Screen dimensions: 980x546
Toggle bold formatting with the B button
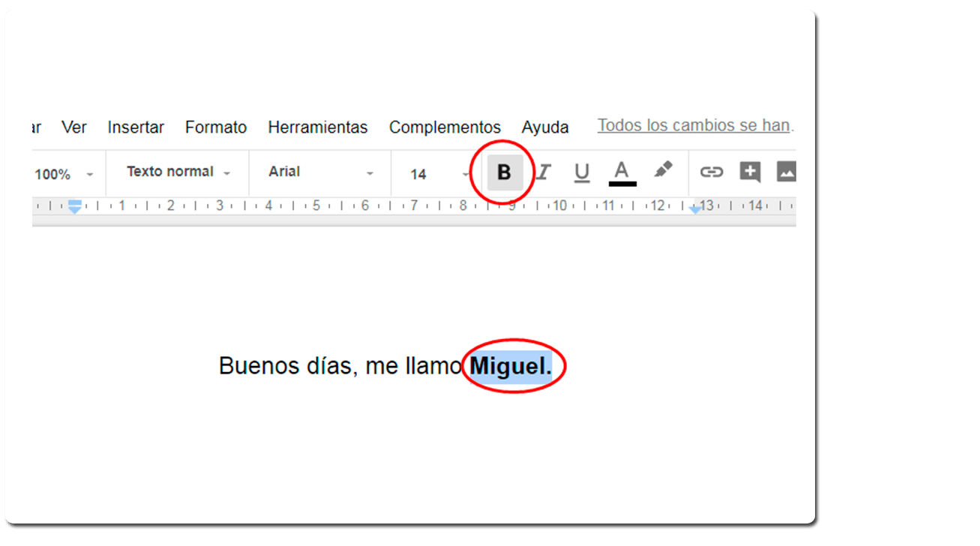[x=504, y=173]
